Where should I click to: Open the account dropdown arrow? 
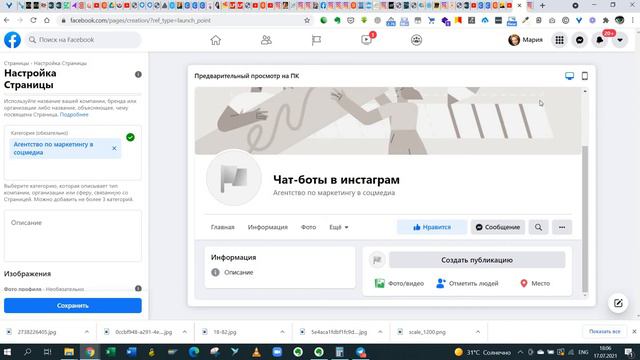(x=620, y=40)
